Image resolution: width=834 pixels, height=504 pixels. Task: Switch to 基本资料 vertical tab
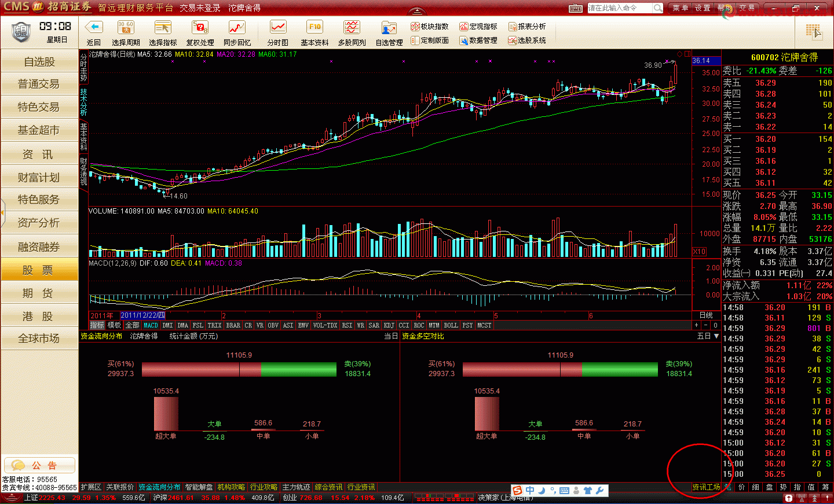pos(83,137)
